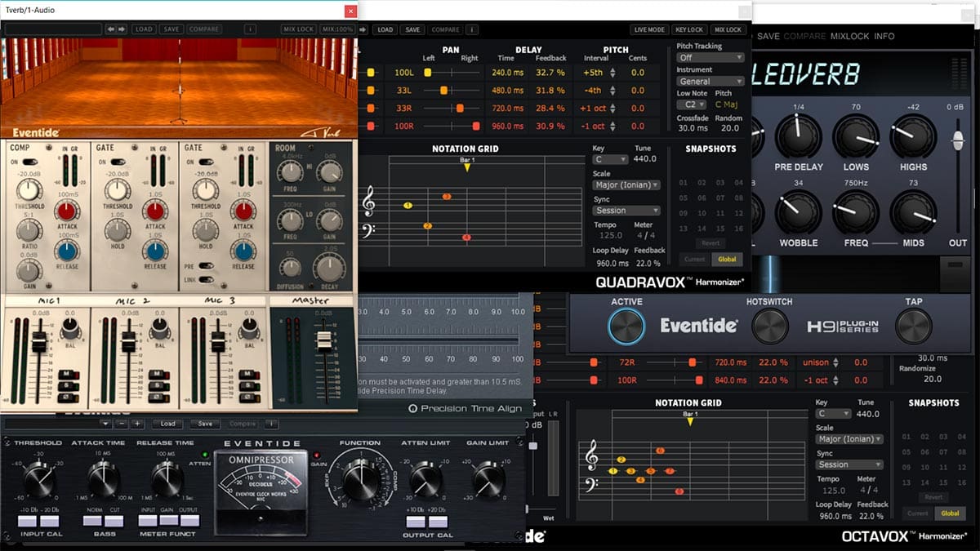This screenshot has height=551, width=980.
Task: Mute Mic 1 with the M button
Action: click(x=69, y=375)
